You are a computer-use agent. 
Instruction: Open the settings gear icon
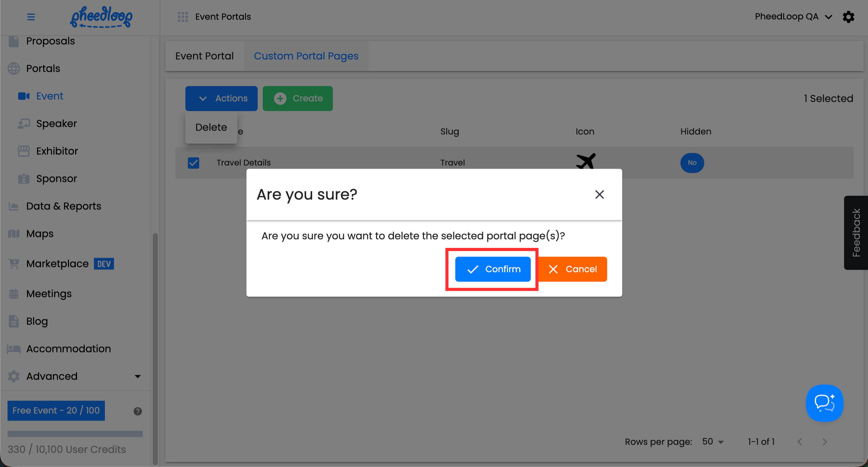pyautogui.click(x=848, y=17)
